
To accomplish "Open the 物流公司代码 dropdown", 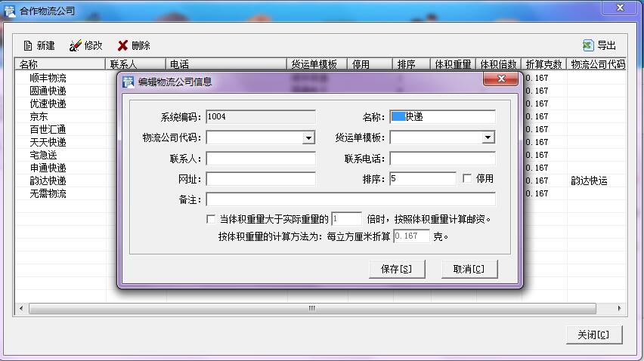I will point(308,138).
